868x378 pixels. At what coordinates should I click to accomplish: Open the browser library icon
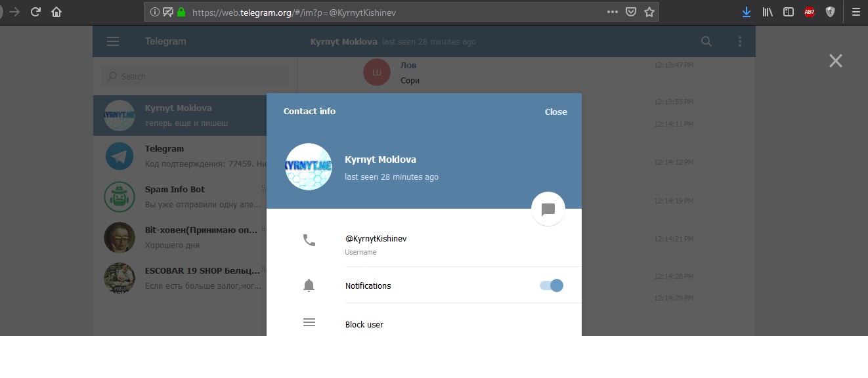(x=768, y=12)
